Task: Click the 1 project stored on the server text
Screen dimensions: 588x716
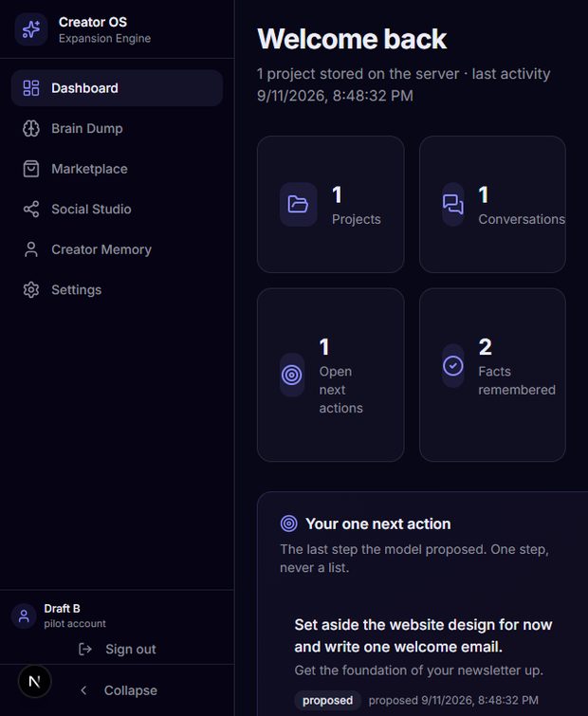Action: pyautogui.click(x=404, y=84)
